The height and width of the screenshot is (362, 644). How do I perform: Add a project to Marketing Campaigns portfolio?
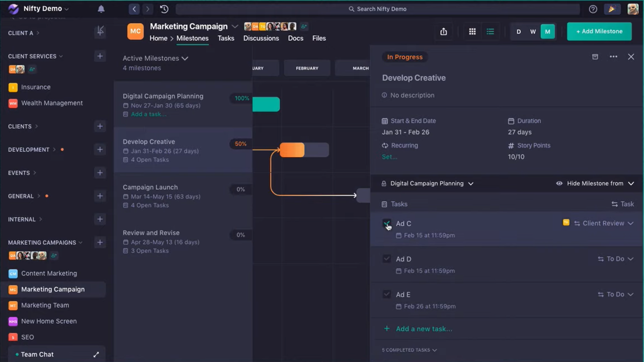point(100,242)
